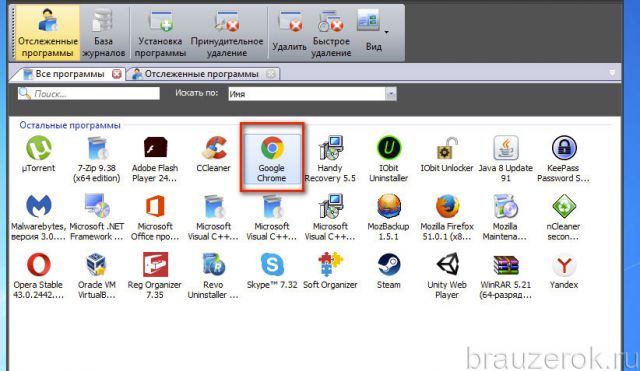
Task: Select MozBackup 1.5.1 icon
Action: (389, 206)
